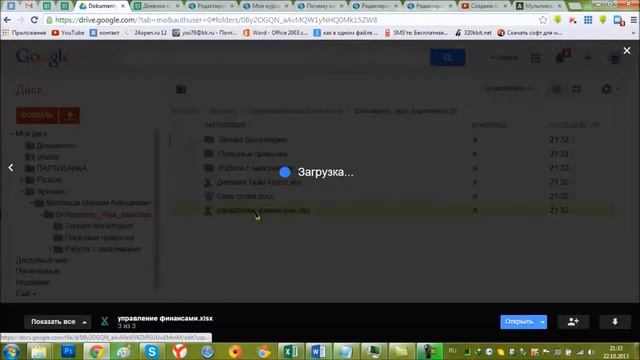This screenshot has height=360, width=640.
Task: Reload the page
Action: click(x=34, y=20)
